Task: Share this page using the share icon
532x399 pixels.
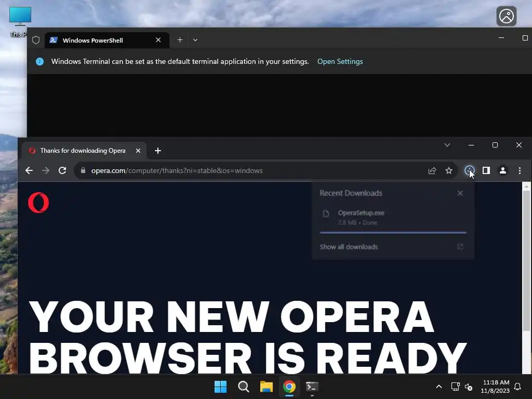Action: pyautogui.click(x=432, y=170)
